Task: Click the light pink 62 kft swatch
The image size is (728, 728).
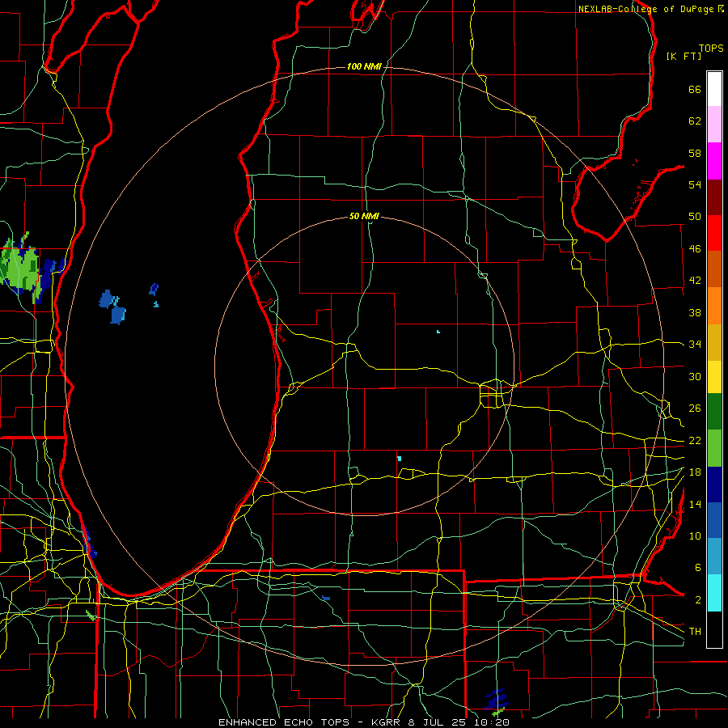Action: tap(714, 124)
